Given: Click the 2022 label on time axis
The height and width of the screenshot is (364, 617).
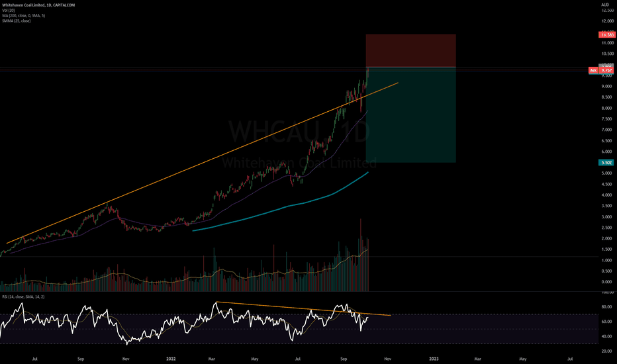Looking at the screenshot, I should click(171, 359).
